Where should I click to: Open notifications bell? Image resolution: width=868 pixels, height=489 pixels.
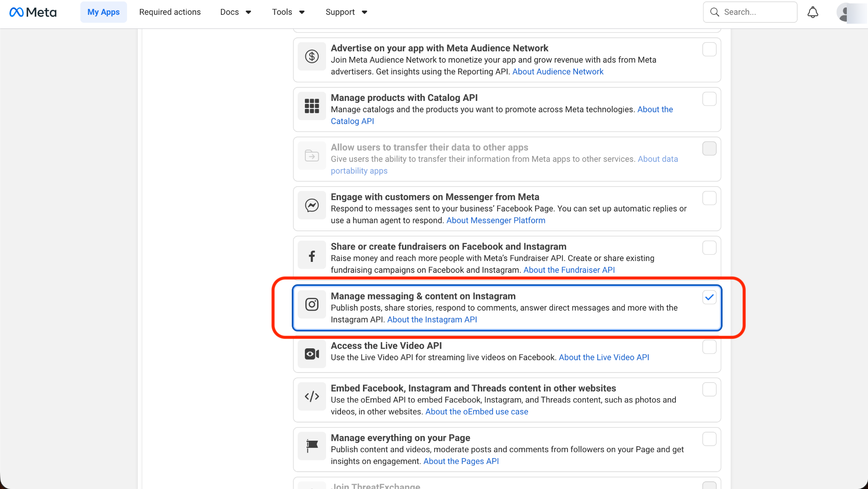(x=812, y=12)
